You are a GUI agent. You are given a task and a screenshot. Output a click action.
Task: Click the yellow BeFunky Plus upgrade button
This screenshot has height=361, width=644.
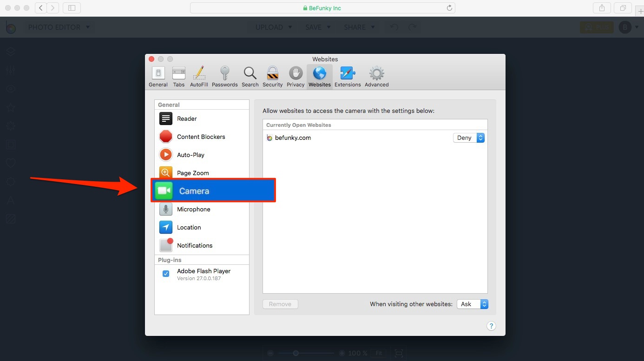click(597, 27)
